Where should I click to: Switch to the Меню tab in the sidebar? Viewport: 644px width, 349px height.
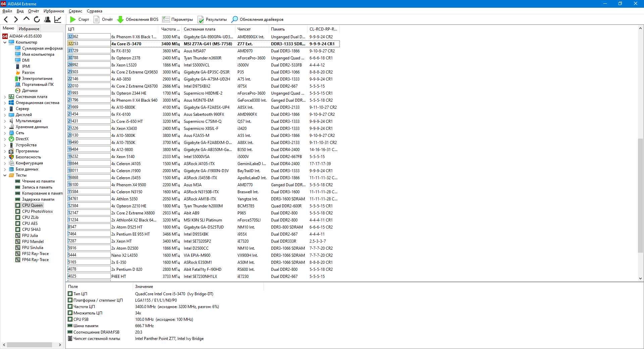8,28
